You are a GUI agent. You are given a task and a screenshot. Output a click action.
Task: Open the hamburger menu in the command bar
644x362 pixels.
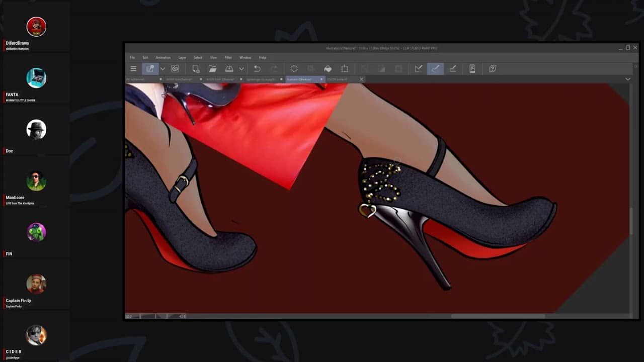tap(133, 69)
